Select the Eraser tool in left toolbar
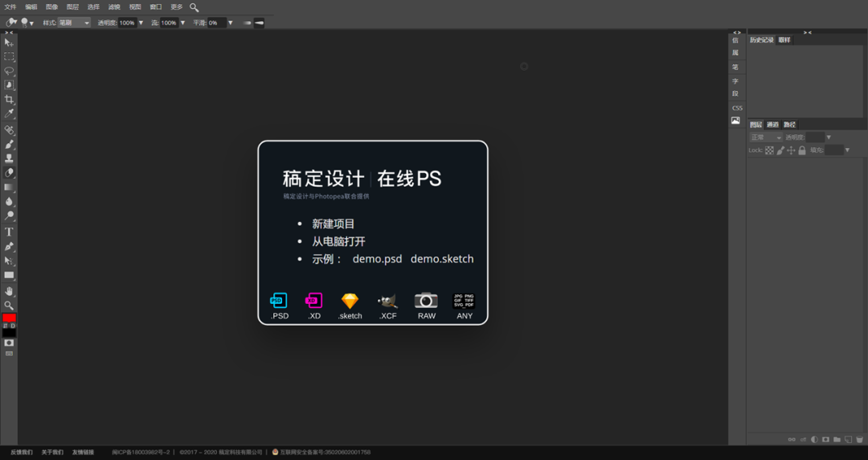 click(x=9, y=173)
